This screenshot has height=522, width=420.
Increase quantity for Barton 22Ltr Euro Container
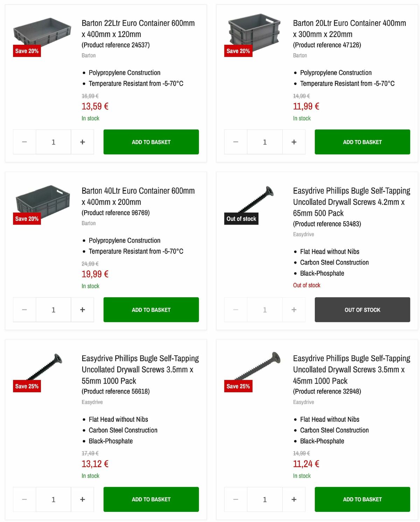click(x=82, y=142)
